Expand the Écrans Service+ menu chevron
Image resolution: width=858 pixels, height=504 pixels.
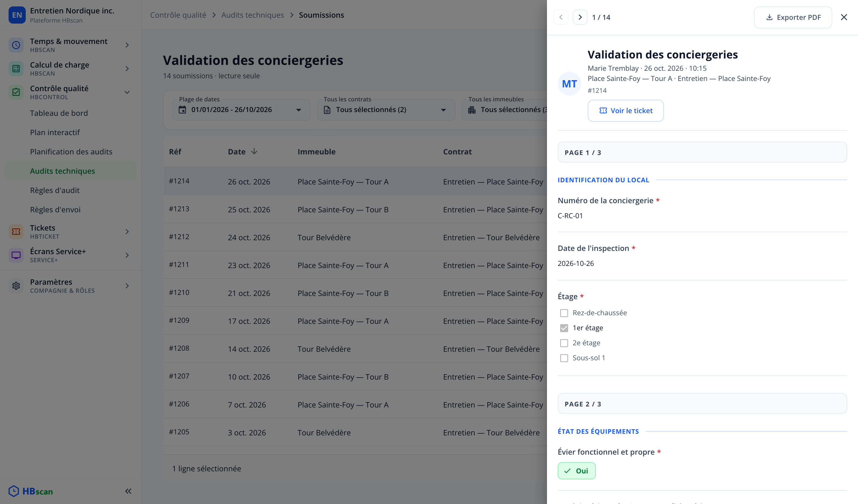[127, 255]
